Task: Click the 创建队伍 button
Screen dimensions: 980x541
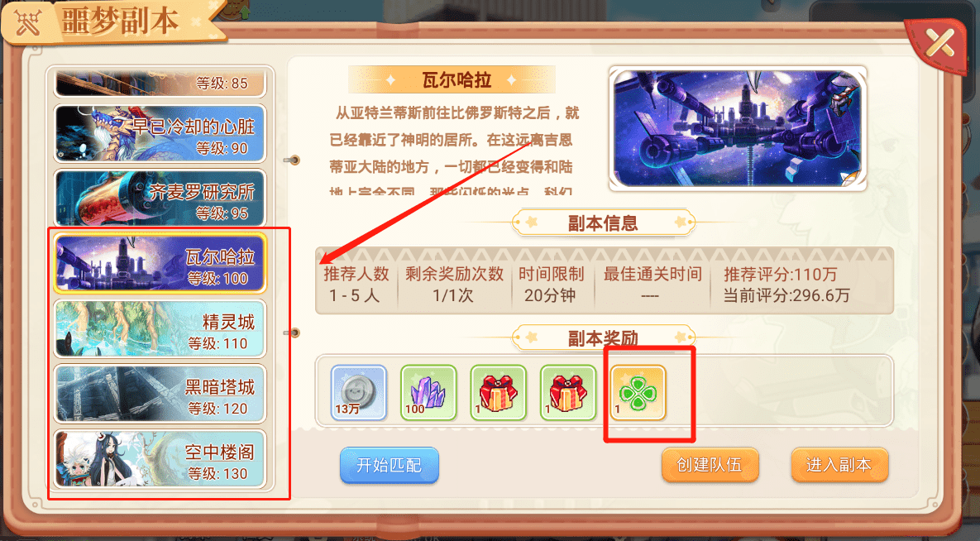Action: coord(710,465)
